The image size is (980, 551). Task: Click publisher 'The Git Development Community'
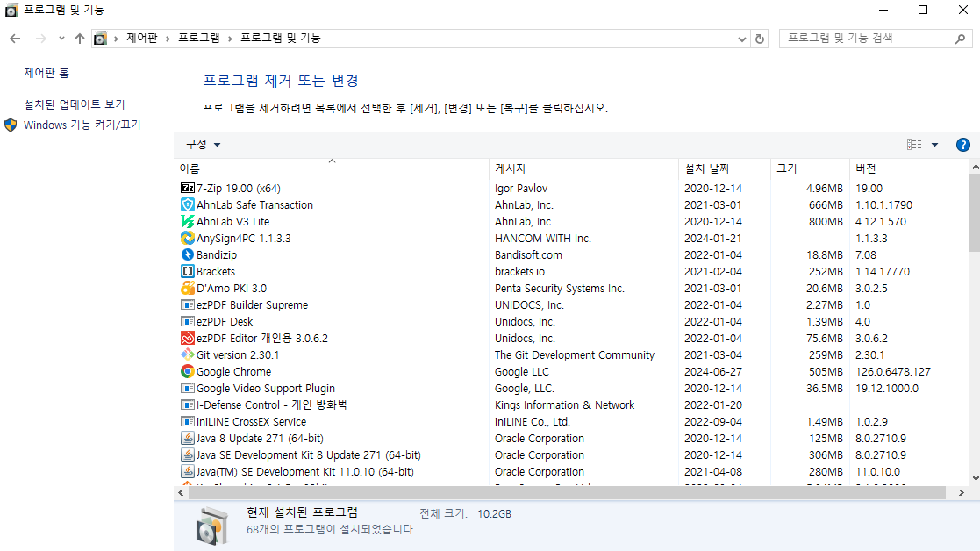[x=575, y=354]
